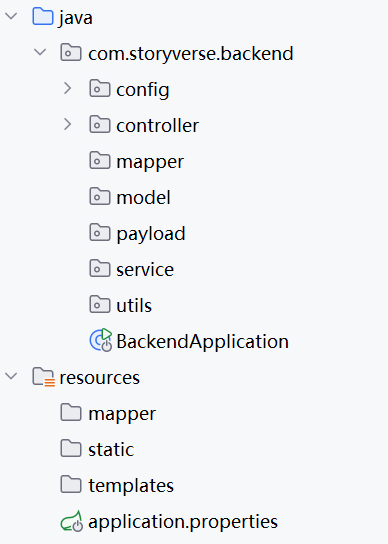
Task: Click the config package icon
Action: coord(100,88)
